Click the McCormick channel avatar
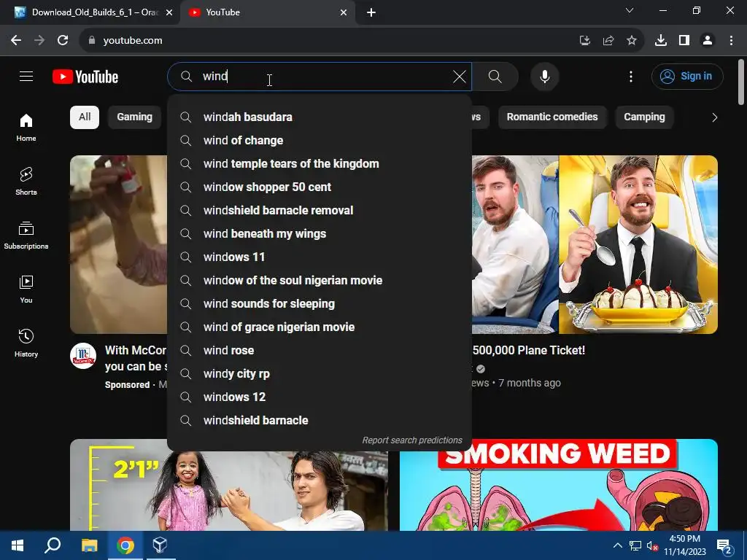747x560 pixels. [83, 356]
